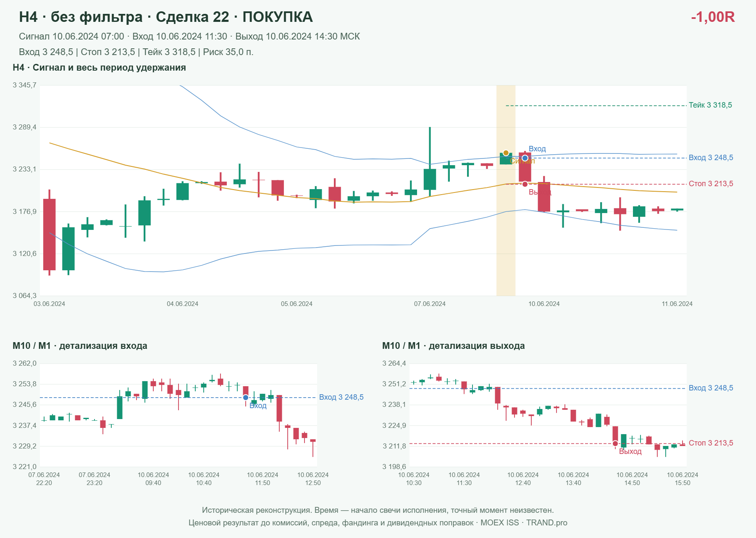Click the '10.06.2024 11:50' label on the entry chart axis
Screen dimensions: 756x538
[262, 479]
